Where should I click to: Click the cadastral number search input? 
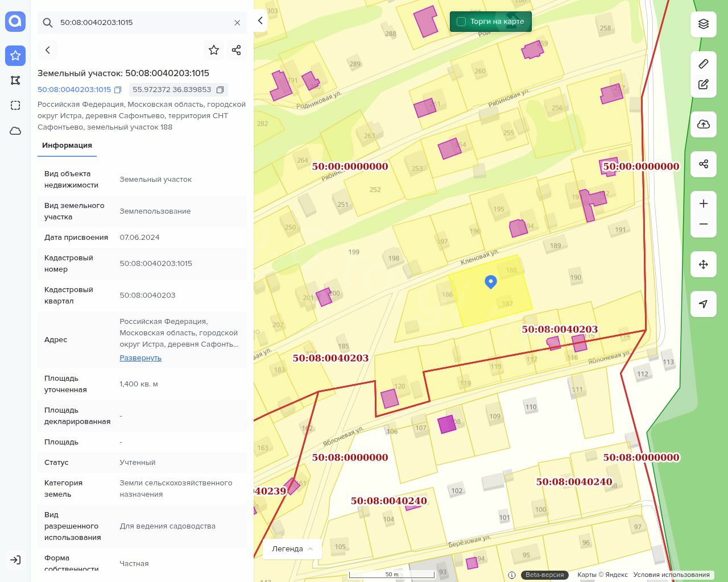pos(142,23)
